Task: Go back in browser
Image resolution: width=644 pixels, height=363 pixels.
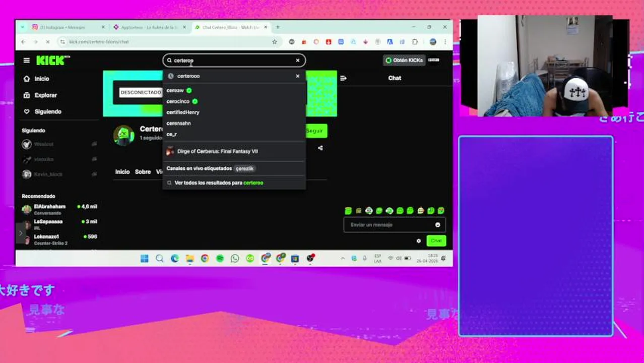Action: coord(23,42)
